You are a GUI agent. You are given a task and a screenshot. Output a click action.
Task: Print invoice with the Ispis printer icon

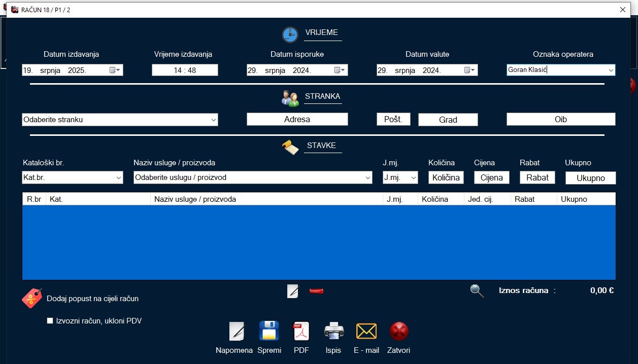(x=333, y=332)
